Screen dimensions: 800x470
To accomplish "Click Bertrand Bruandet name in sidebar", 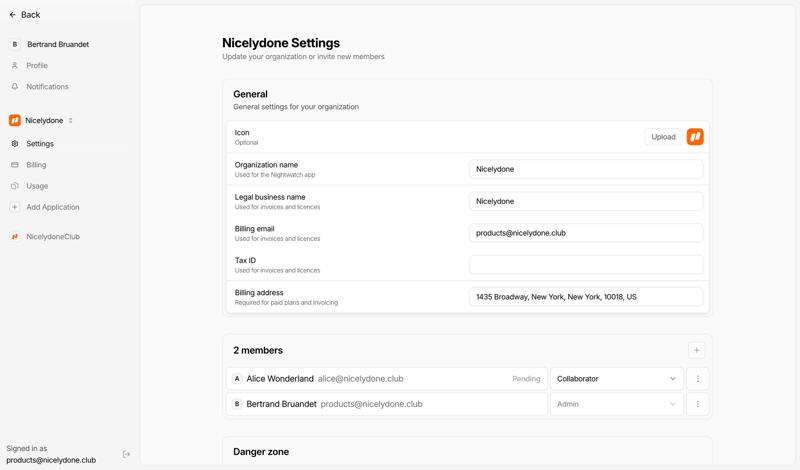I will [58, 44].
